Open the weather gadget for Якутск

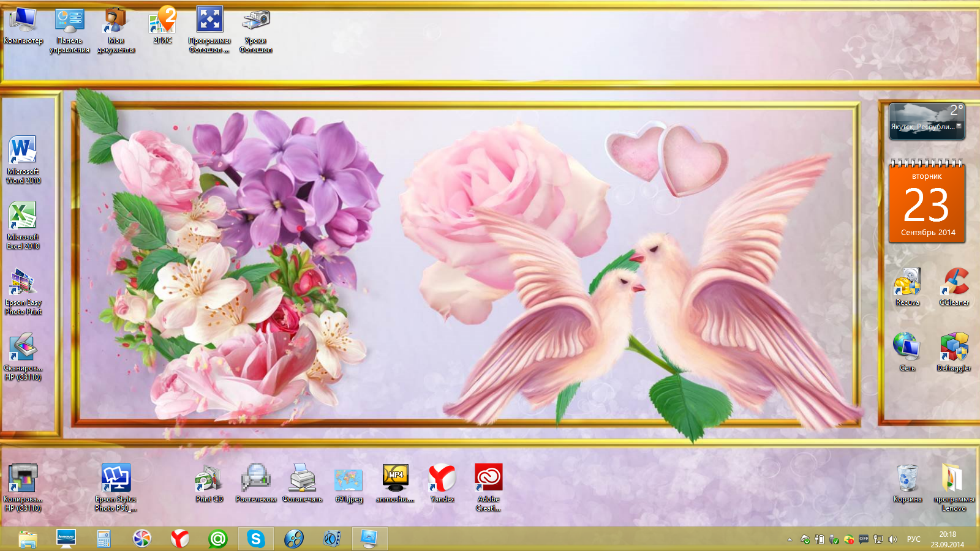click(926, 121)
